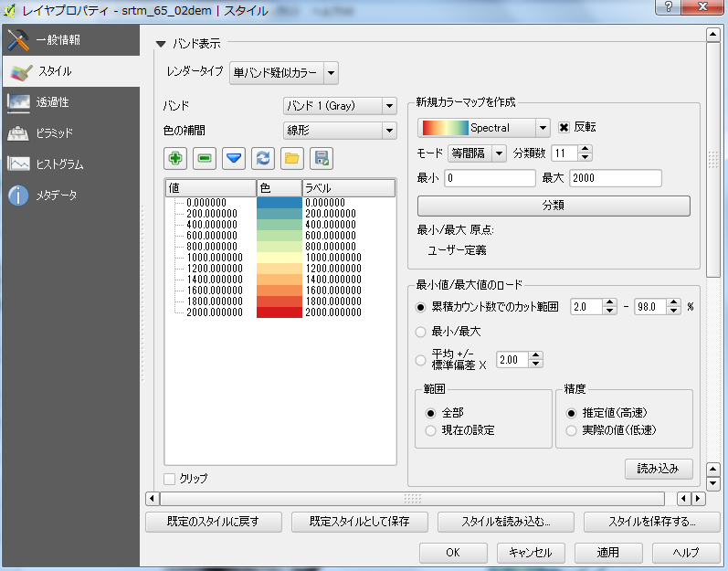Click the floppy disk export color map icon
The image size is (728, 571).
click(322, 158)
